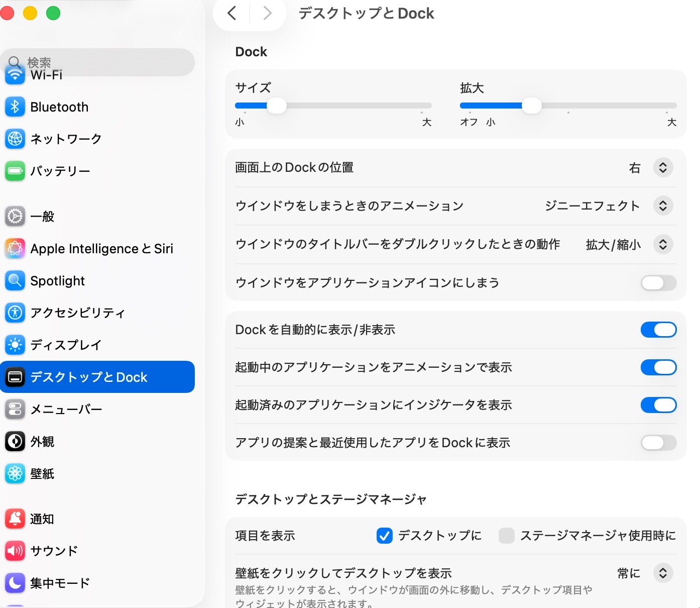Select 一般 in the sidebar
The image size is (700, 608).
(x=43, y=217)
